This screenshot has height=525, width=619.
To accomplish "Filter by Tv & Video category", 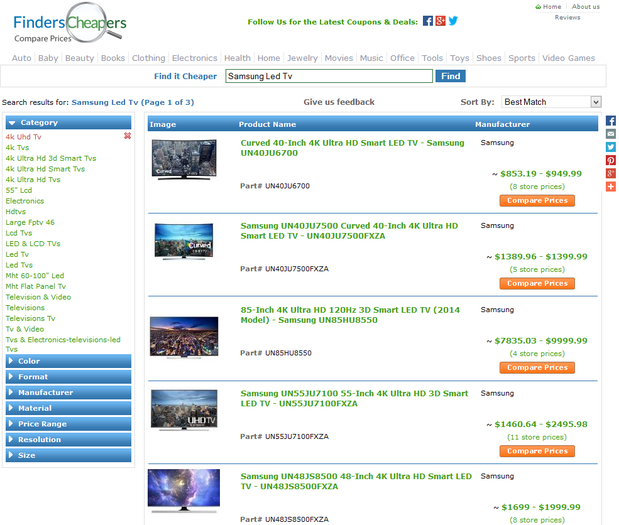I will coord(25,329).
